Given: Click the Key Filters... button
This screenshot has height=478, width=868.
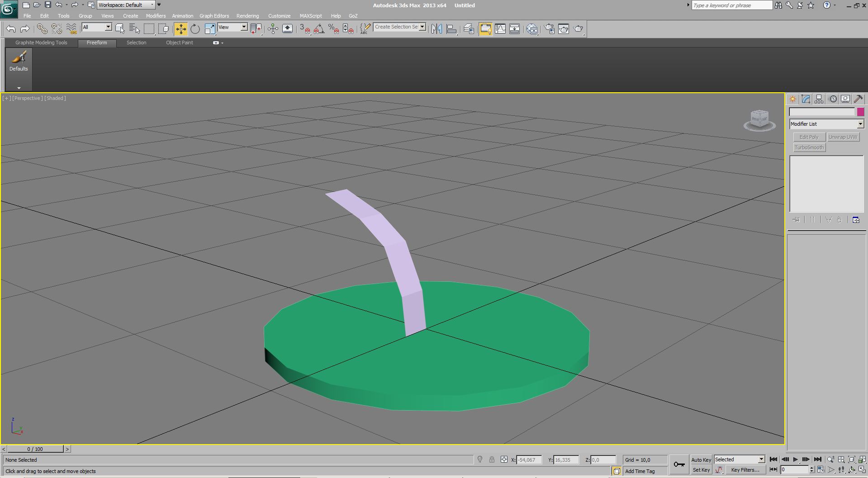Looking at the screenshot, I should pyautogui.click(x=745, y=470).
